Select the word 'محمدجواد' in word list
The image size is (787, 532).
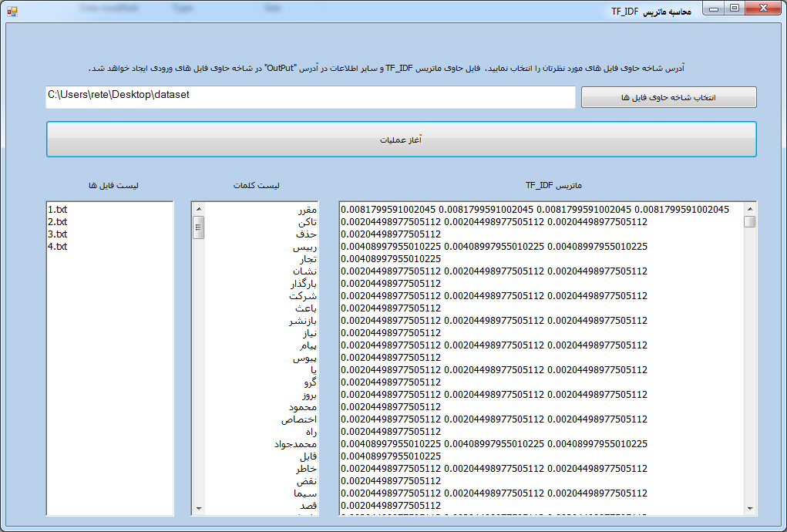(295, 444)
